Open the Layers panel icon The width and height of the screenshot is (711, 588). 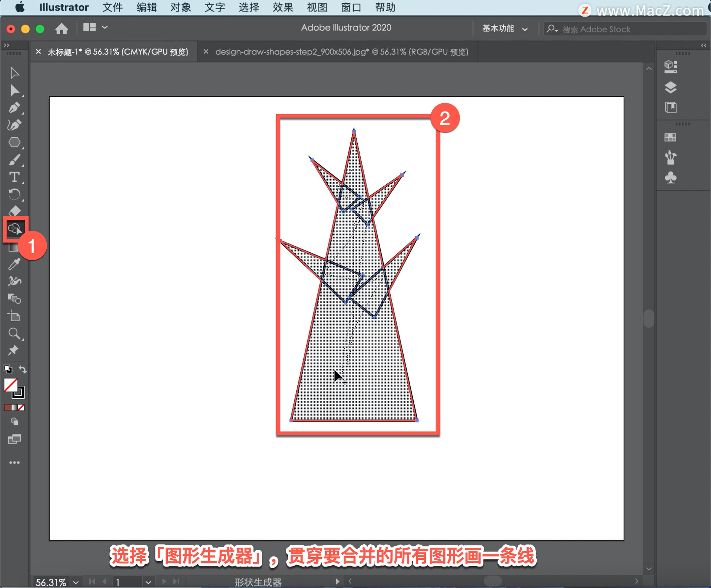coord(671,87)
